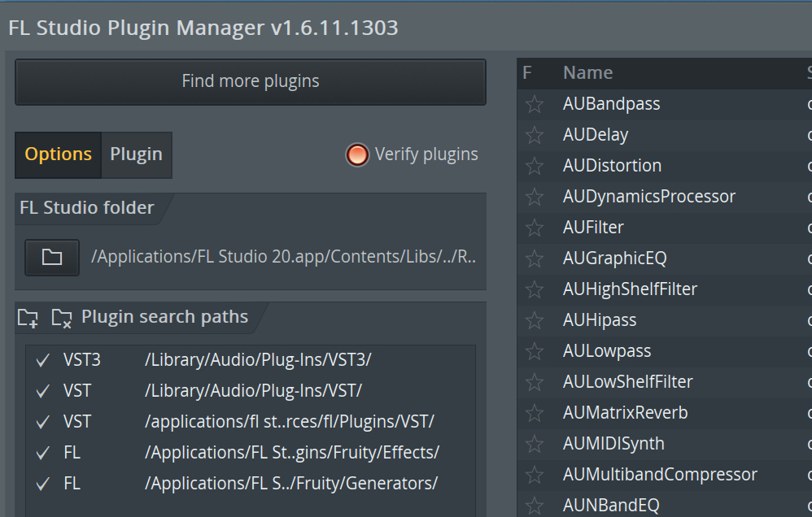Click the Find more plugins button
This screenshot has width=812, height=517.
tap(251, 82)
